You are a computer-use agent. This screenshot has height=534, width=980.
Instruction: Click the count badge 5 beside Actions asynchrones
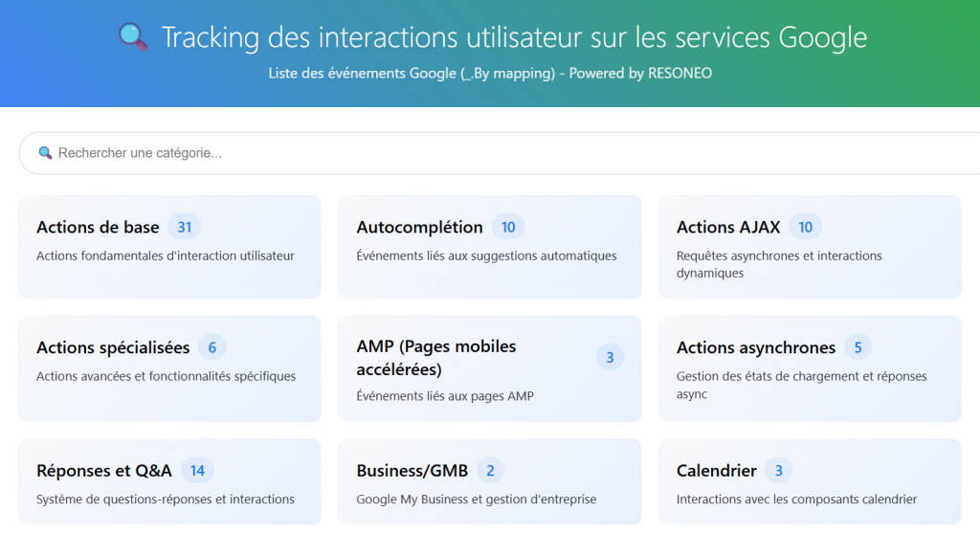click(x=858, y=347)
